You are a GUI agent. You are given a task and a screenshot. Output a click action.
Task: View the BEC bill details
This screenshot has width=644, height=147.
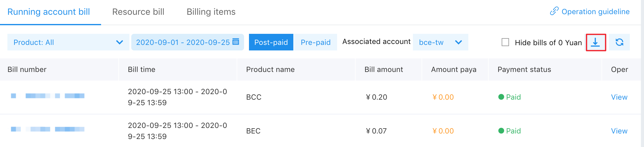619,131
